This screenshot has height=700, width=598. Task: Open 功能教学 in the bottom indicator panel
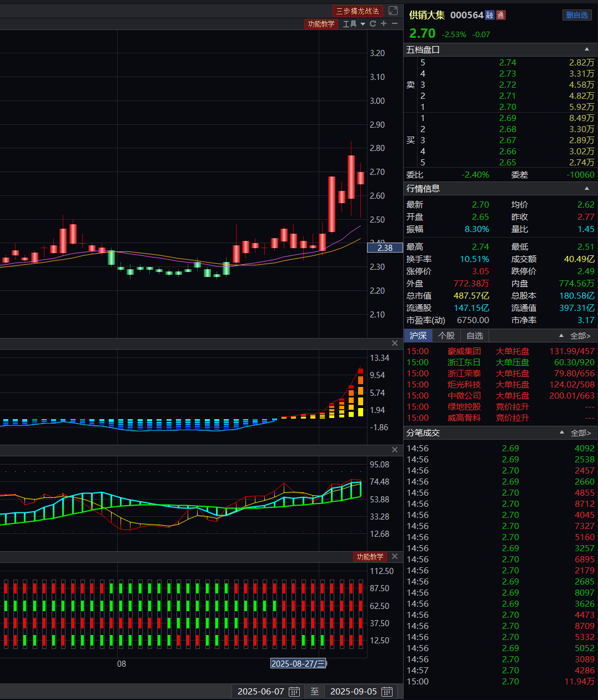coord(370,556)
